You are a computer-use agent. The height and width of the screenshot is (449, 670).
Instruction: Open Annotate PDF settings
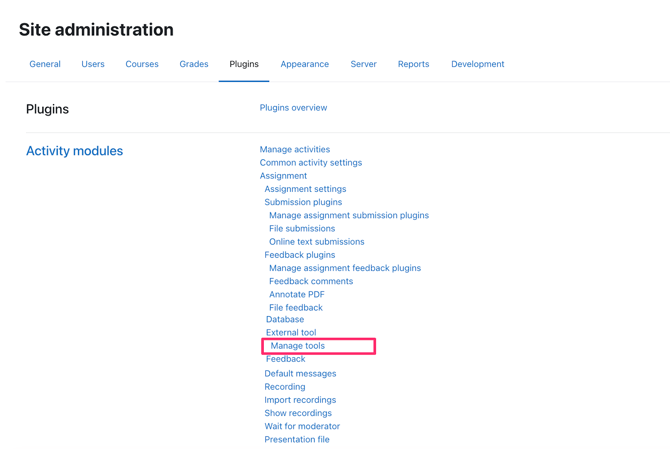[x=297, y=294]
